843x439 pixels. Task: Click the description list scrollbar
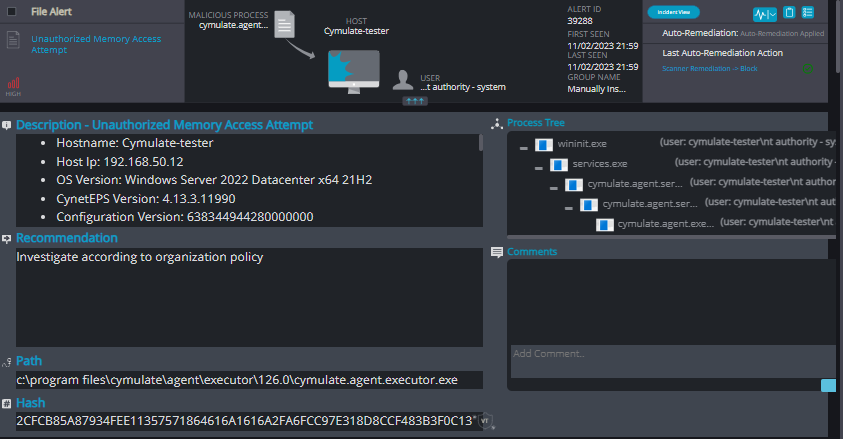tap(481, 142)
